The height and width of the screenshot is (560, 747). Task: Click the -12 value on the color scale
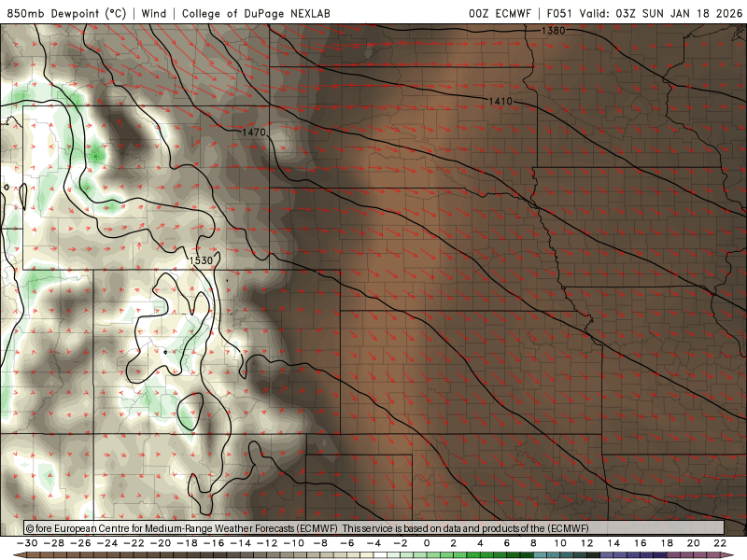coord(267,543)
